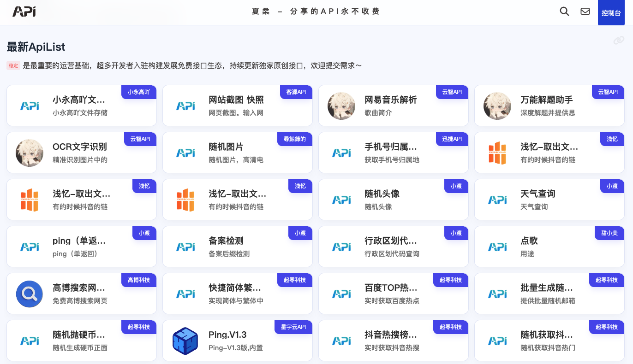The height and width of the screenshot is (364, 633).
Task: Select the 随机头像 API card title
Action: click(x=382, y=194)
